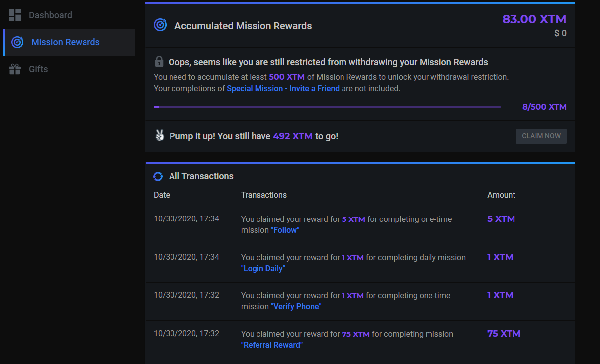The width and height of the screenshot is (600, 364).
Task: Click the Amount column header
Action: click(x=501, y=195)
